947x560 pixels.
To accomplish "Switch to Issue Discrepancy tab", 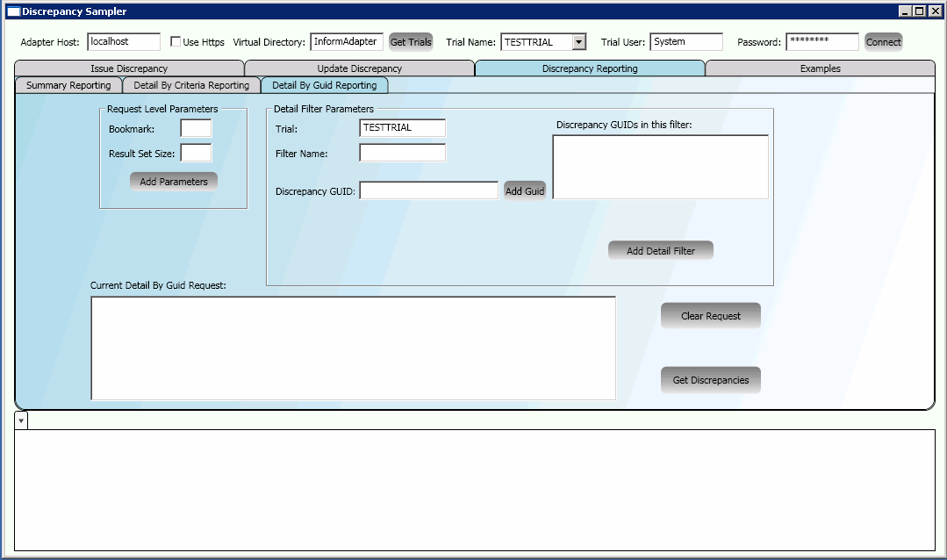I will [129, 68].
